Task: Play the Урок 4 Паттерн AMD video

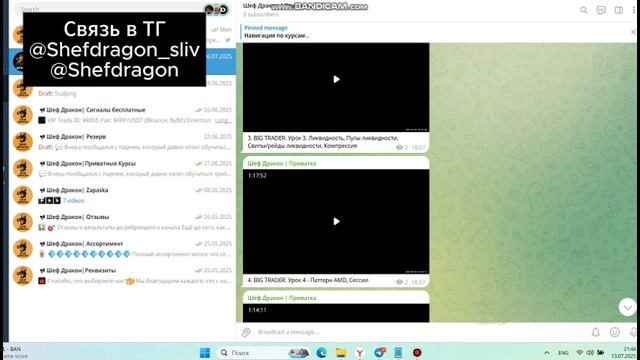Action: click(336, 221)
